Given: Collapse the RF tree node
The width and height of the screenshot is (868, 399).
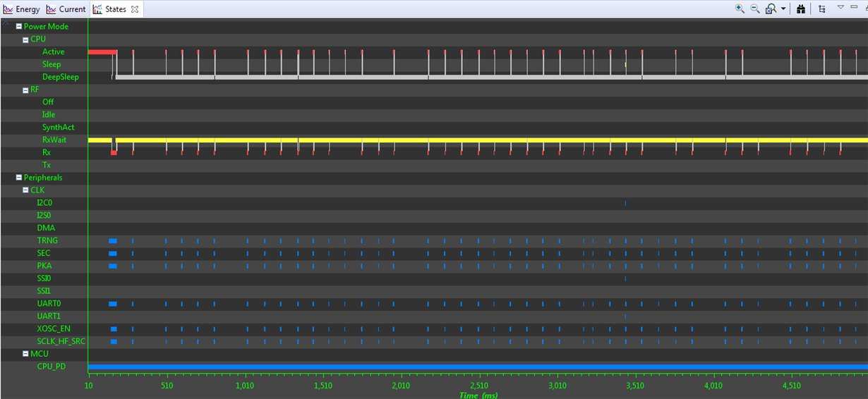Looking at the screenshot, I should click(25, 90).
